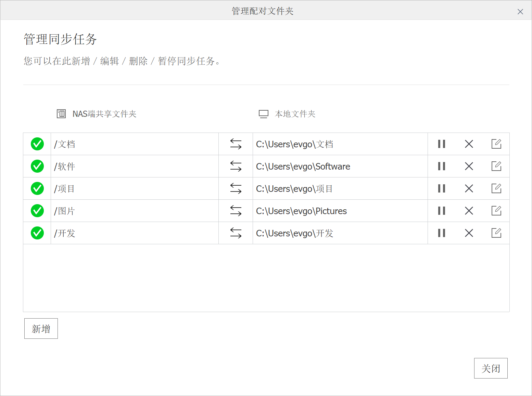Edit the /图片 sync task
The image size is (532, 396).
[496, 211]
